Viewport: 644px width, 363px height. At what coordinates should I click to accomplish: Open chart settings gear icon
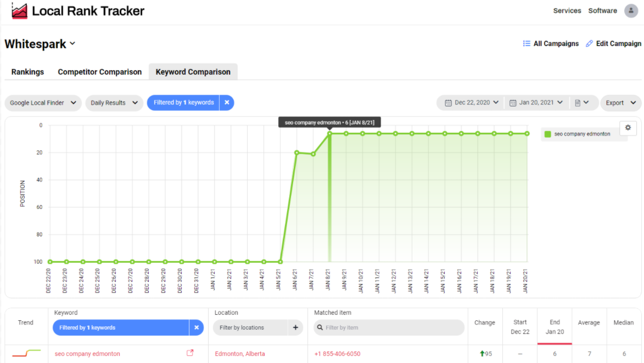point(628,128)
